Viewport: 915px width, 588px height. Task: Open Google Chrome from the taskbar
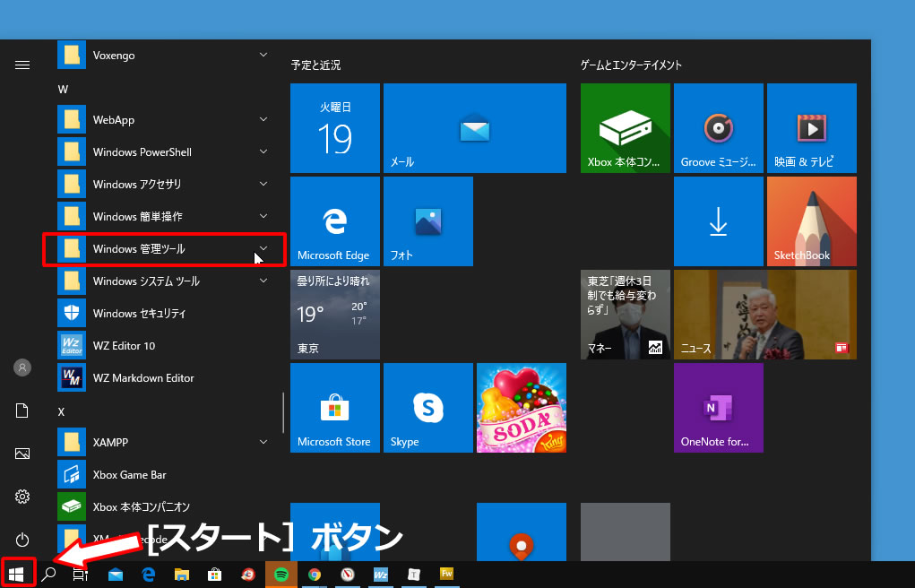point(314,575)
